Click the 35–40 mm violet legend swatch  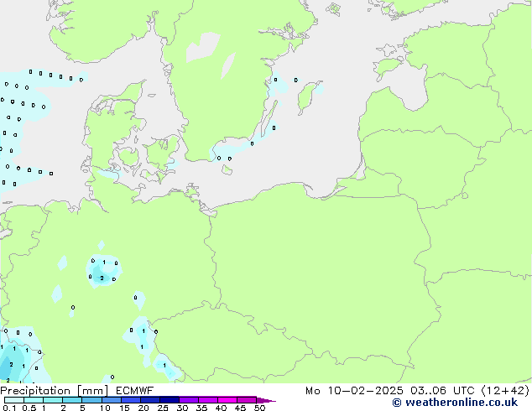point(207,400)
